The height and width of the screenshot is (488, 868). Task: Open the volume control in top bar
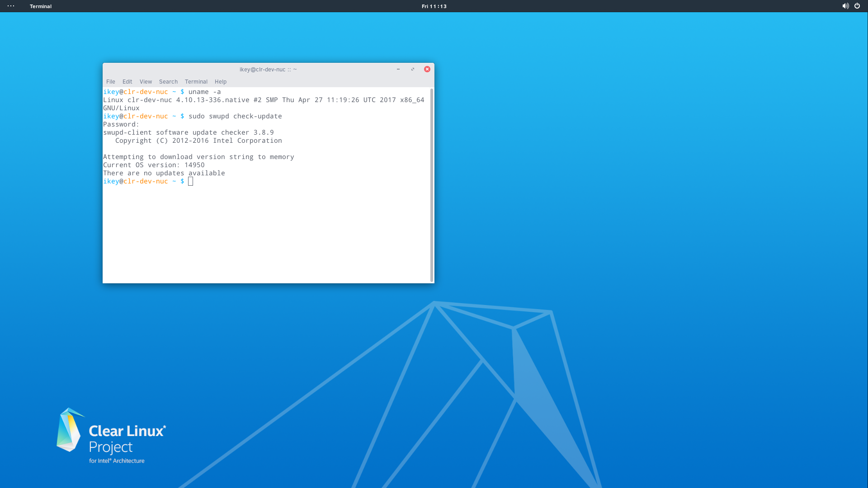845,6
